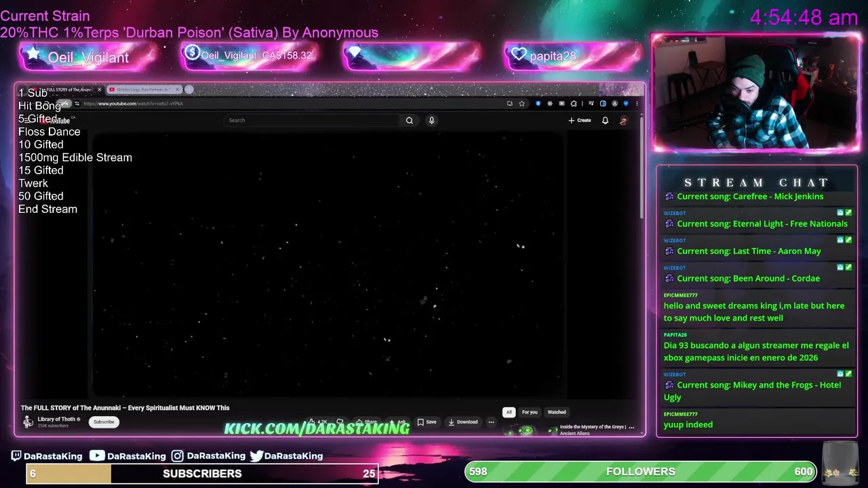
Task: Click the site info icon in address bar
Action: tap(77, 104)
